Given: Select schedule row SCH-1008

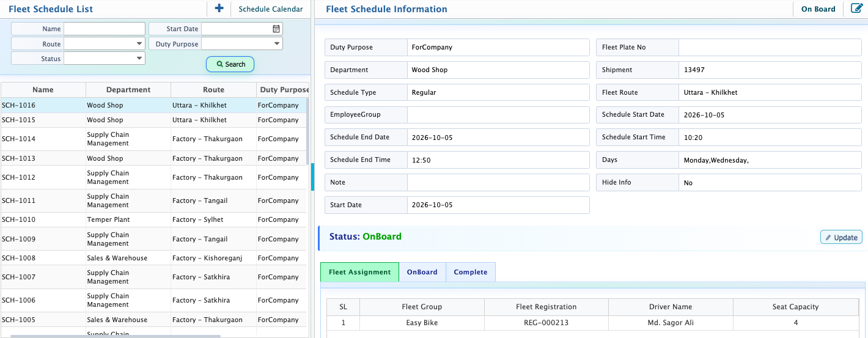Looking at the screenshot, I should point(153,258).
